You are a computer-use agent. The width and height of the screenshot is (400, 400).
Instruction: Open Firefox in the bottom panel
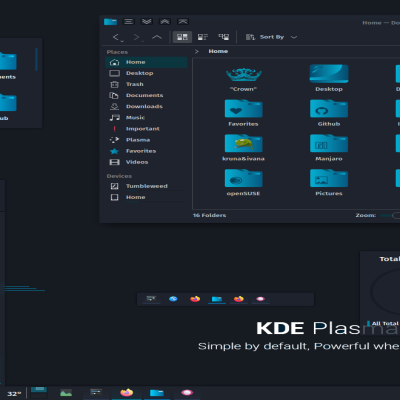[126, 392]
